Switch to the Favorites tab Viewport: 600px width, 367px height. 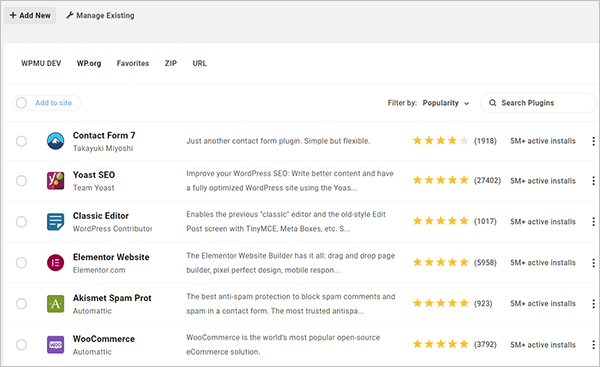pos(133,63)
